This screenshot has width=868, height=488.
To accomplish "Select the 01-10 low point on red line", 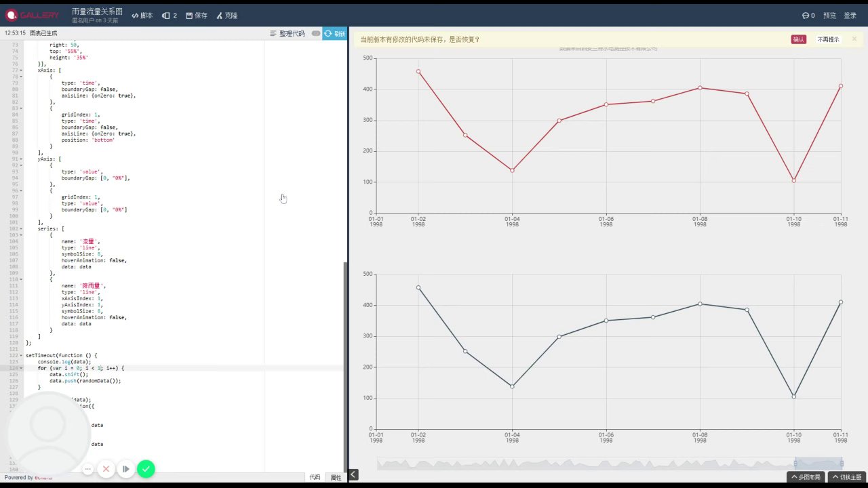I will (793, 180).
